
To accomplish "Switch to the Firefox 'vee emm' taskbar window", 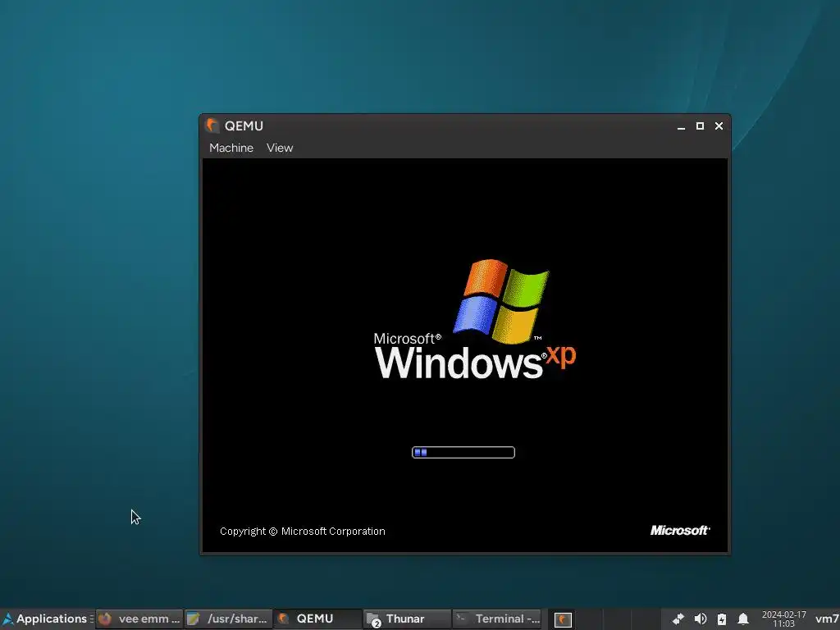I will [139, 619].
